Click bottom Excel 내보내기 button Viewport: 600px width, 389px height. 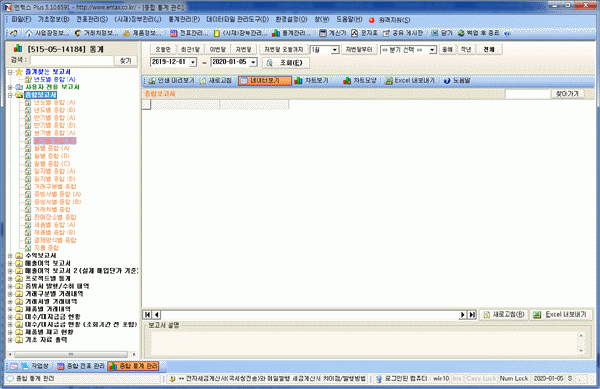[x=562, y=314]
